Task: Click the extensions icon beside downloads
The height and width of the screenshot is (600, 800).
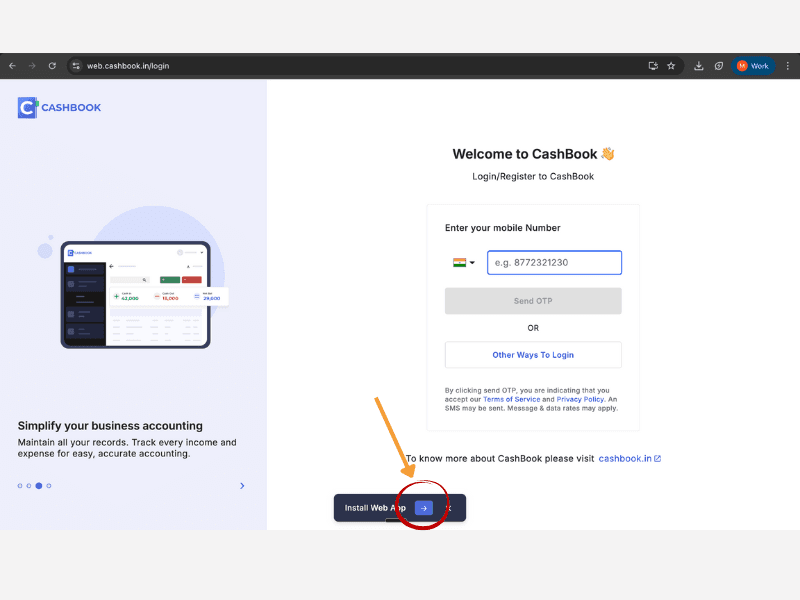Action: 719,66
